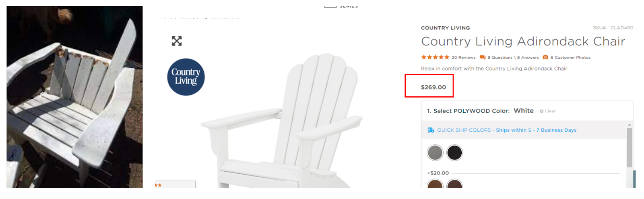Click the customer photos camera icon
The width and height of the screenshot is (644, 199).
545,57
